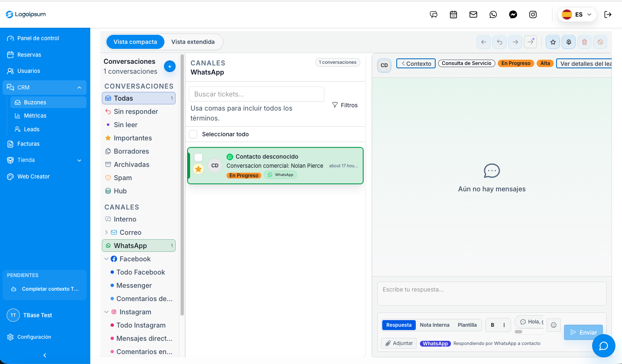Select the Nota Interna tab
Viewport: 622px width, 364px height.
pyautogui.click(x=434, y=325)
